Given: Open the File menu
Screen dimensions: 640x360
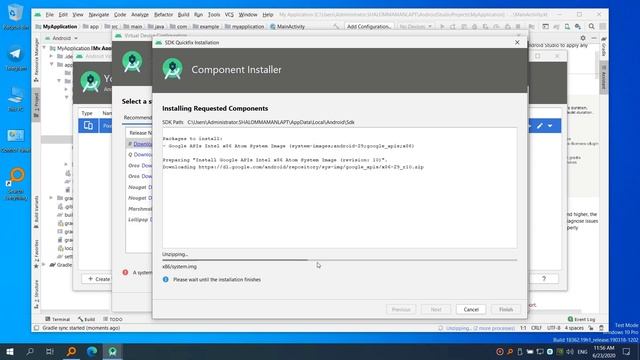Looking at the screenshot, I should [x=50, y=15].
